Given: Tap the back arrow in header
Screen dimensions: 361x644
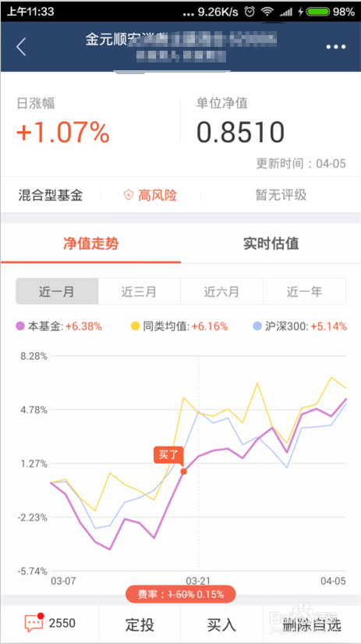Looking at the screenshot, I should 21,47.
